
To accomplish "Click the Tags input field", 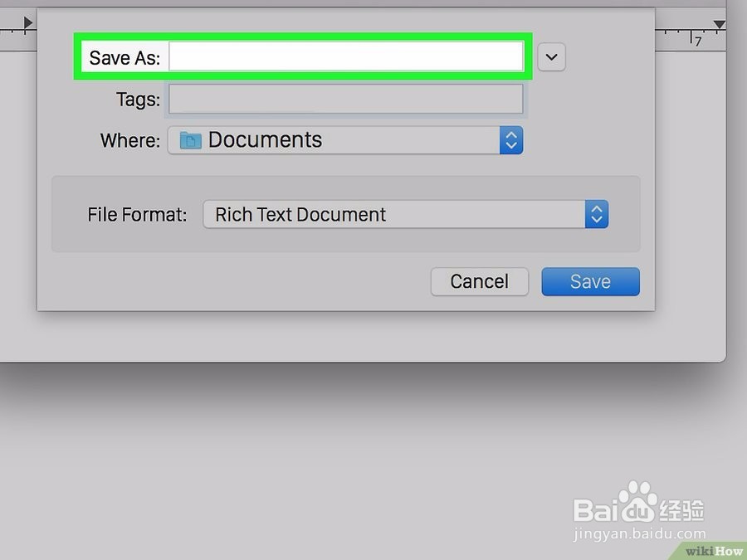I will point(346,99).
